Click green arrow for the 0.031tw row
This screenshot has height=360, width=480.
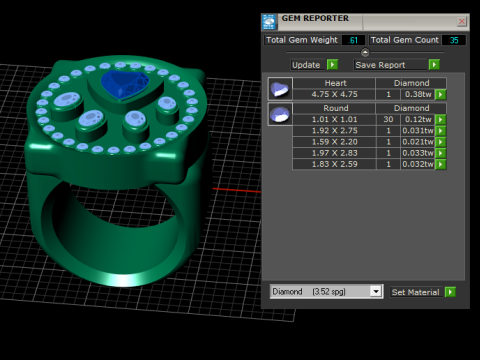(x=441, y=131)
